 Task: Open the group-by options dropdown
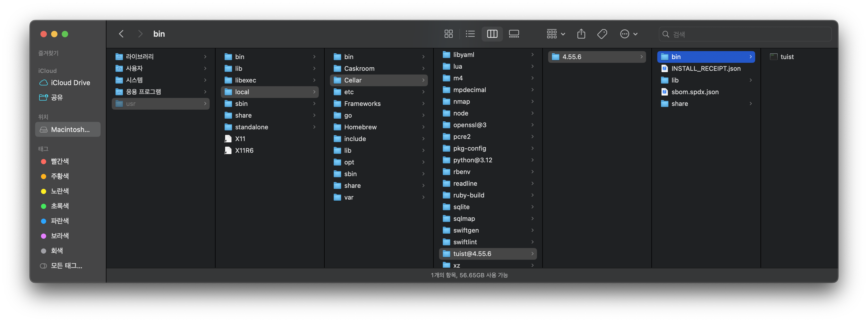coord(555,34)
